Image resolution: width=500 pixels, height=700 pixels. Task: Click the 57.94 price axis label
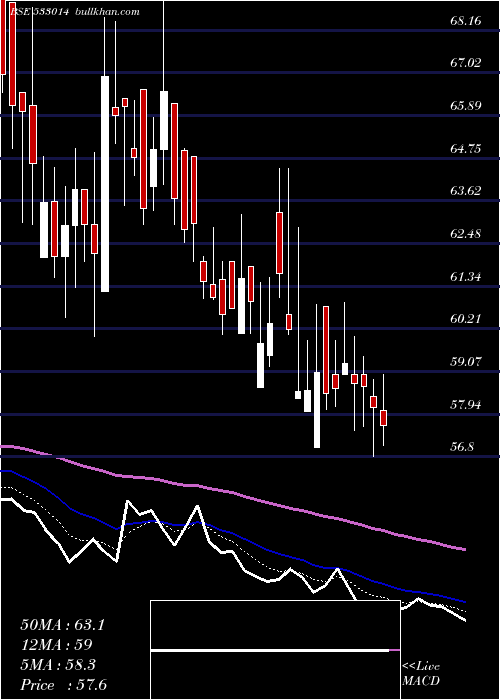(466, 405)
